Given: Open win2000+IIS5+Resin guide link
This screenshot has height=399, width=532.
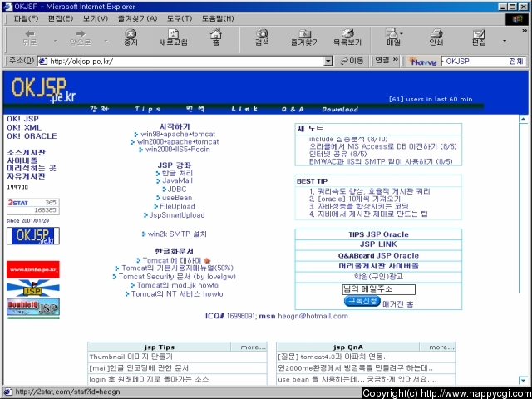Looking at the screenshot, I should pyautogui.click(x=177, y=150).
